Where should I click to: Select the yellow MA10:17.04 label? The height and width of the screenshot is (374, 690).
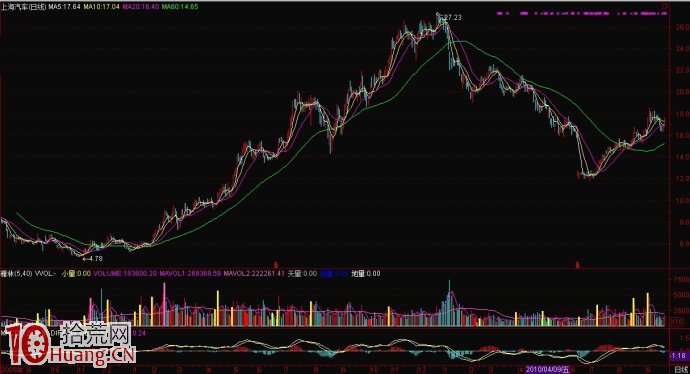coord(102,7)
